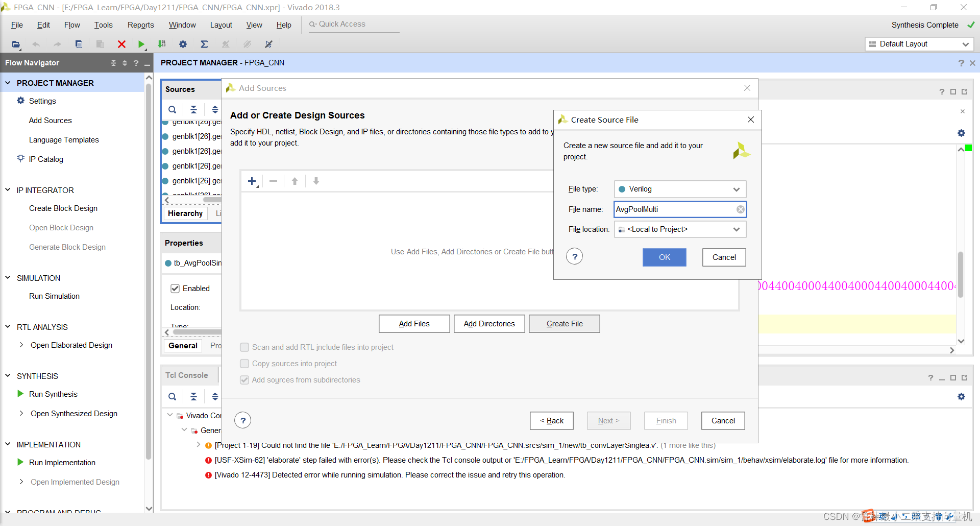
Task: Check Copy sources into project
Action: point(244,364)
